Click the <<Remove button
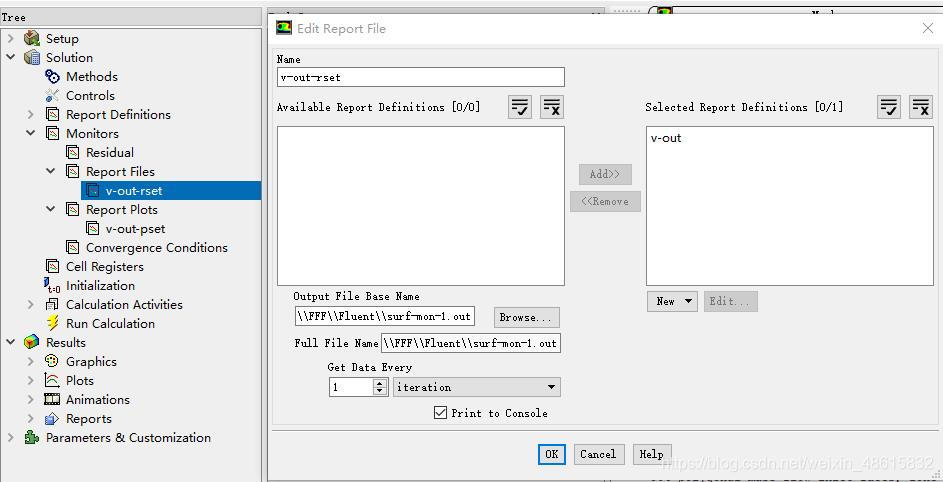The height and width of the screenshot is (482, 943). coord(605,202)
